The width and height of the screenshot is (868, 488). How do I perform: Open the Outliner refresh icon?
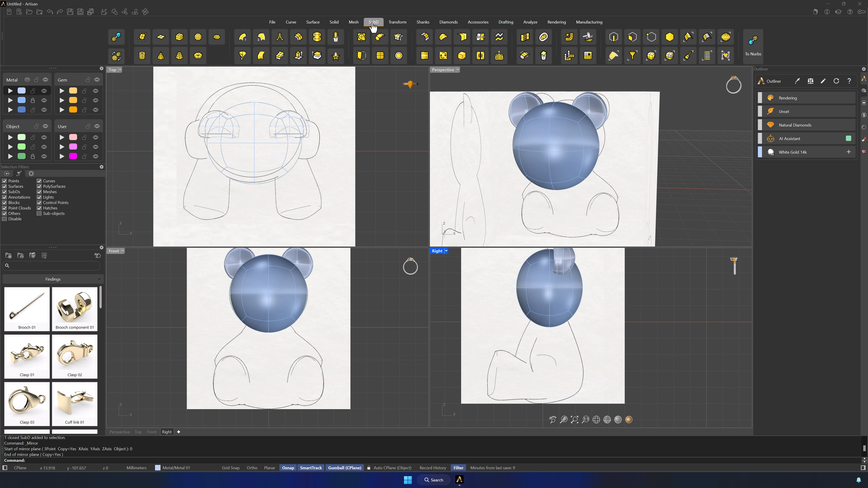click(x=836, y=81)
